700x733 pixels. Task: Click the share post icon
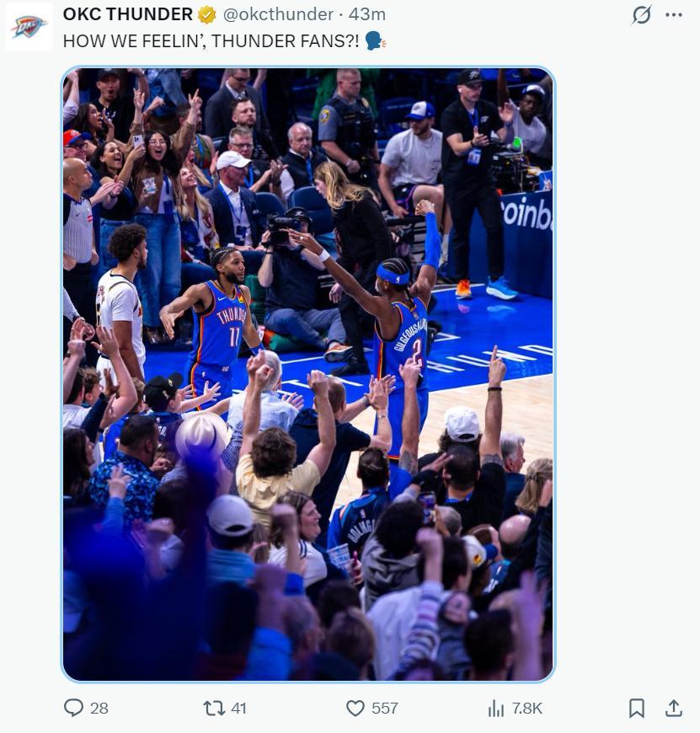click(674, 708)
